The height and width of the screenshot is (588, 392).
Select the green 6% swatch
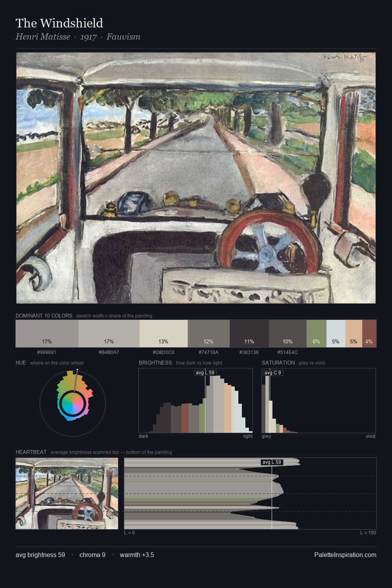pos(316,334)
